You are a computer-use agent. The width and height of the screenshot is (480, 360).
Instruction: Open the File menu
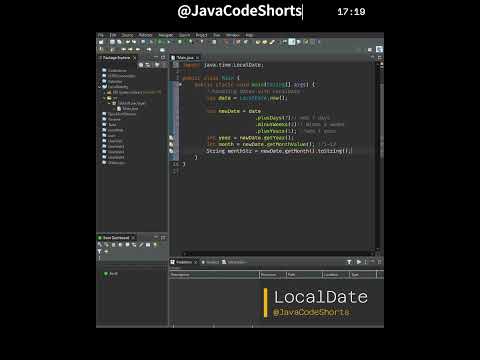pyautogui.click(x=101, y=35)
